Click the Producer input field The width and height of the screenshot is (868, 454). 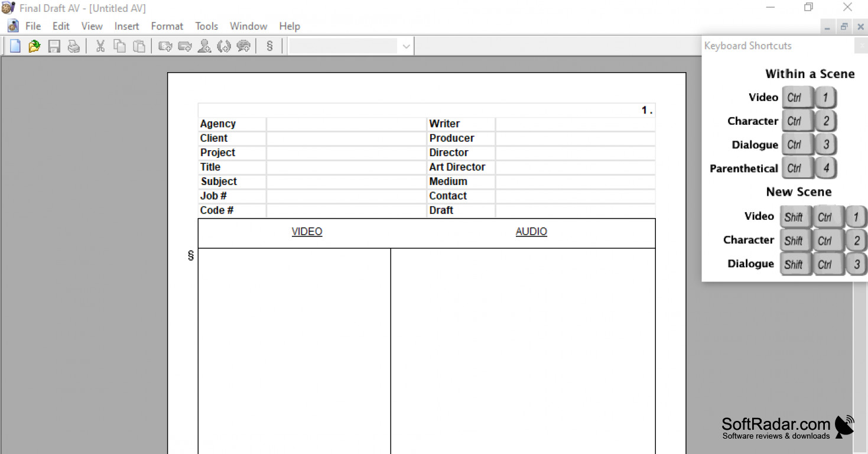point(576,138)
